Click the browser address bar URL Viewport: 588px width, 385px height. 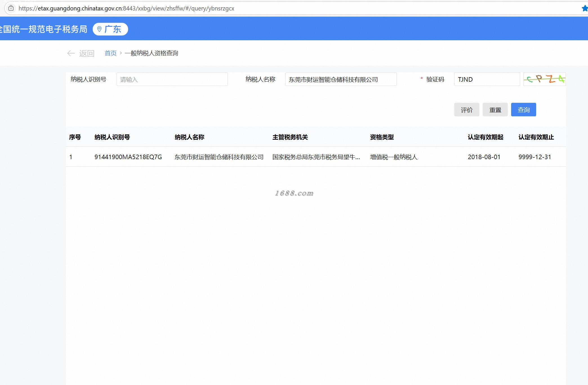coord(126,8)
